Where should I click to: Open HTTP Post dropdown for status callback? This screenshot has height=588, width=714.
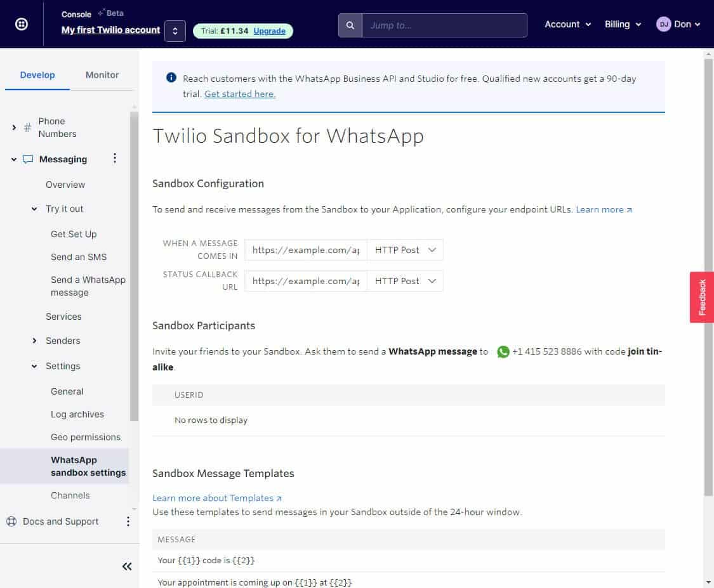(x=405, y=281)
